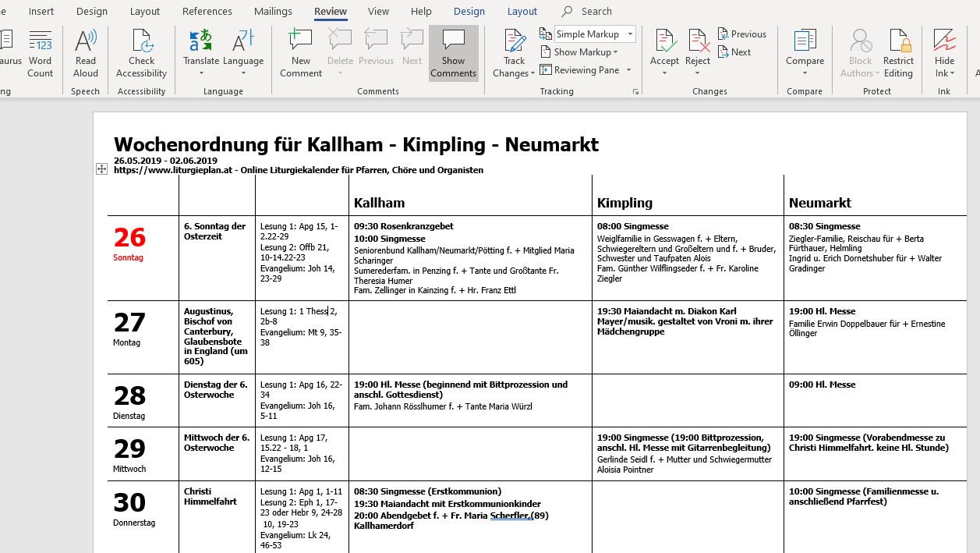Open the Word Count tool
This screenshot has width=980, height=553.
point(40,53)
